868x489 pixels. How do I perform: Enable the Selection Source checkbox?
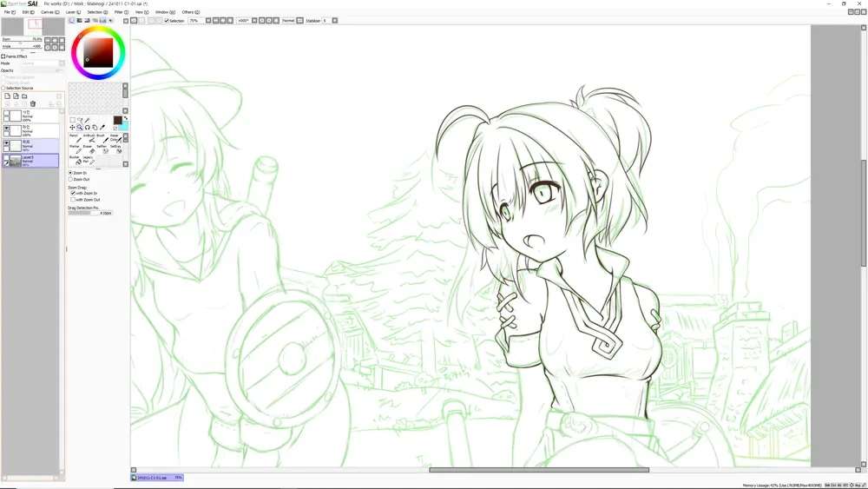[3, 88]
